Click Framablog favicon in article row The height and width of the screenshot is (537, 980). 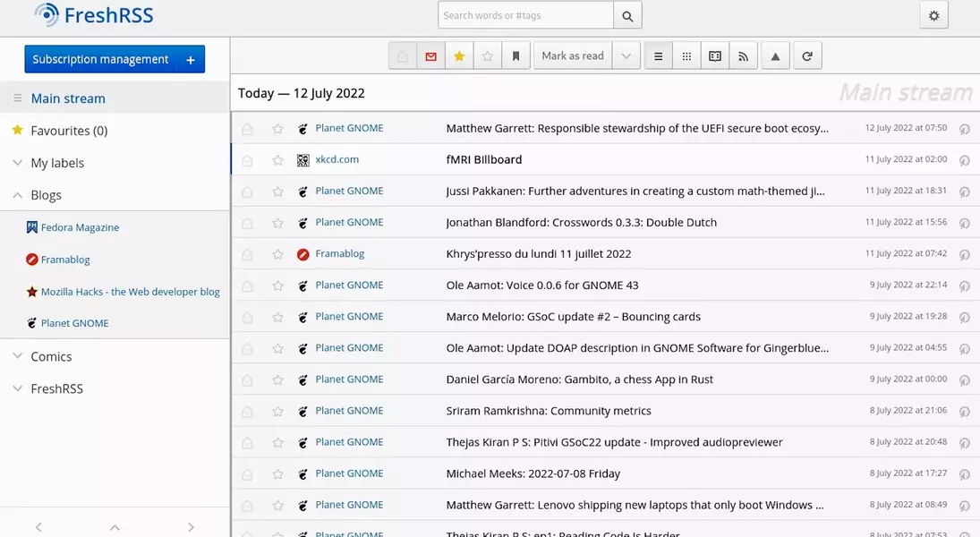click(303, 254)
